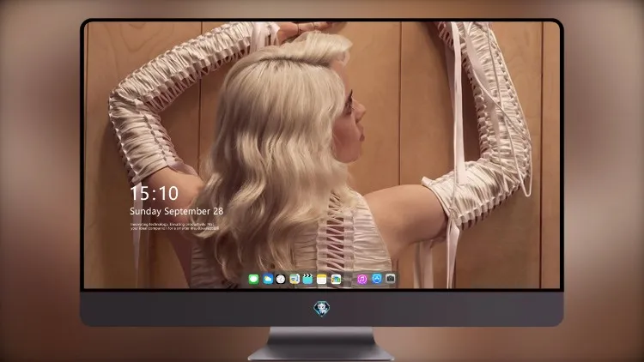Launch the pink iTunes music app
644x362 pixels.
(361, 280)
